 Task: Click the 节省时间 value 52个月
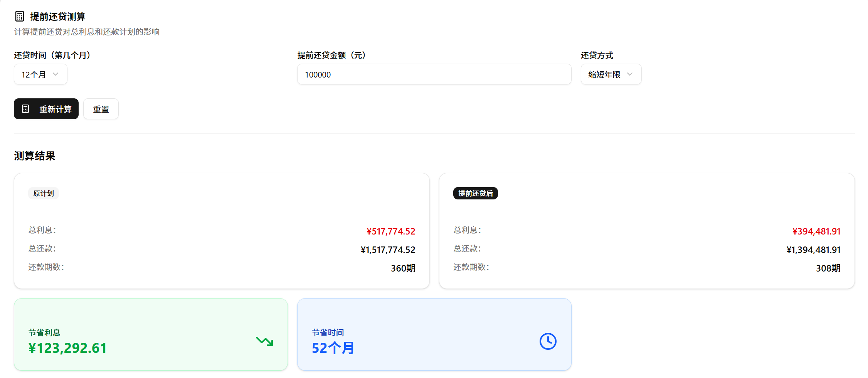(x=333, y=348)
